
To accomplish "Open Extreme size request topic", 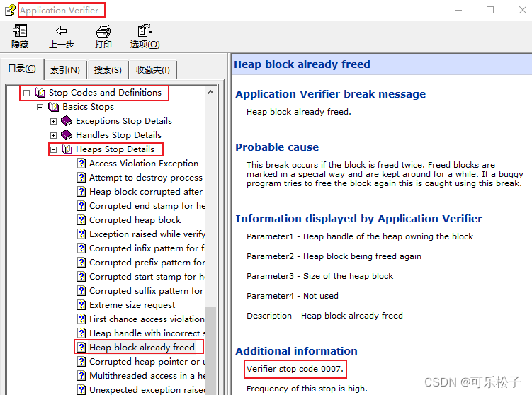I will (x=132, y=305).
